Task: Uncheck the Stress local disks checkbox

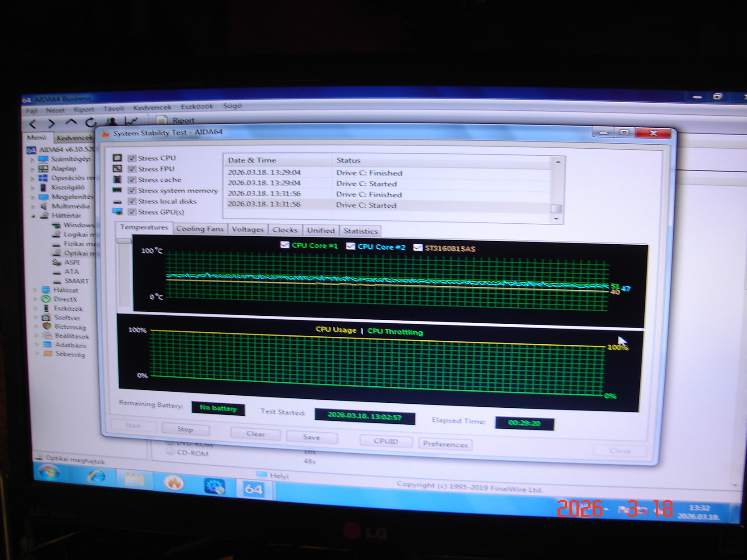Action: coord(132,201)
